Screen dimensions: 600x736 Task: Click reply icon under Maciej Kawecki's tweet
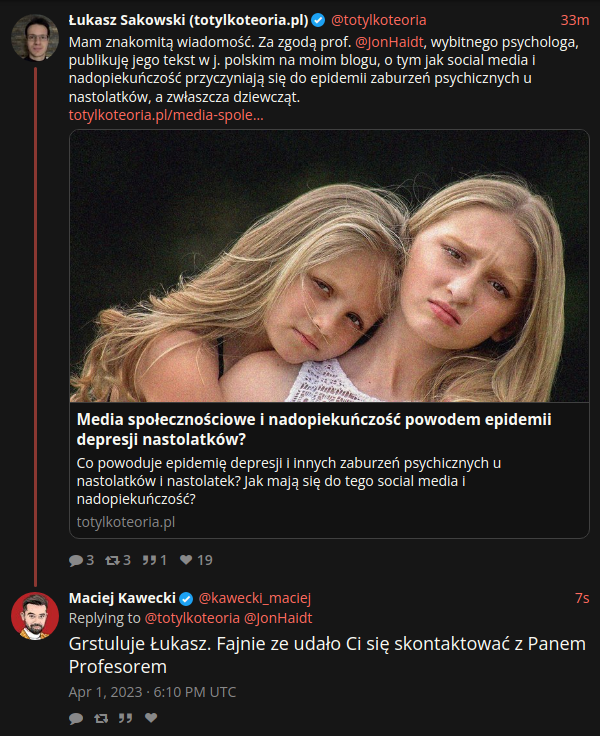(76, 718)
